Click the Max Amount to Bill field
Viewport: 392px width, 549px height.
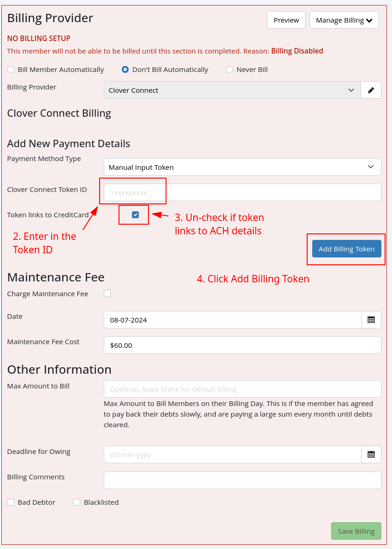coord(242,389)
